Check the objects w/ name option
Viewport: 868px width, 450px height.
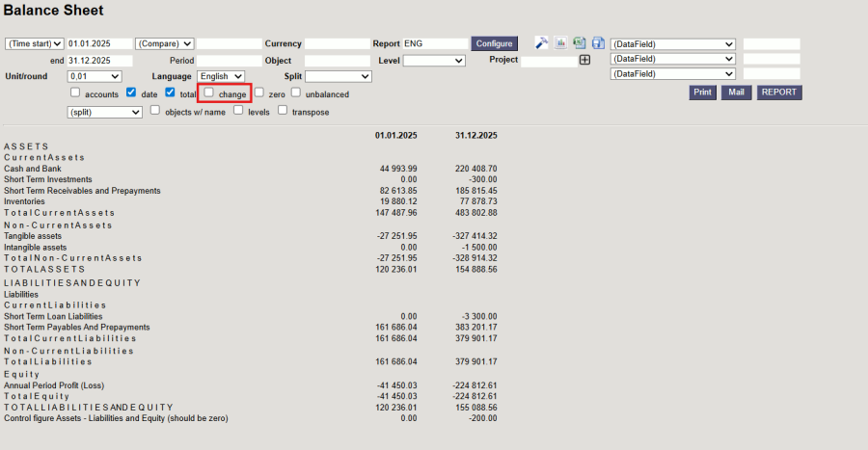point(155,111)
